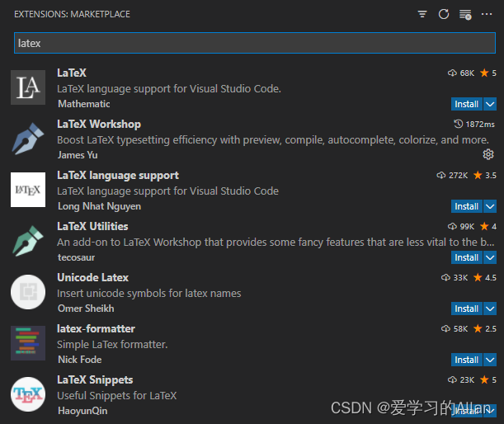Install the Unicode Latex extension

[466, 309]
